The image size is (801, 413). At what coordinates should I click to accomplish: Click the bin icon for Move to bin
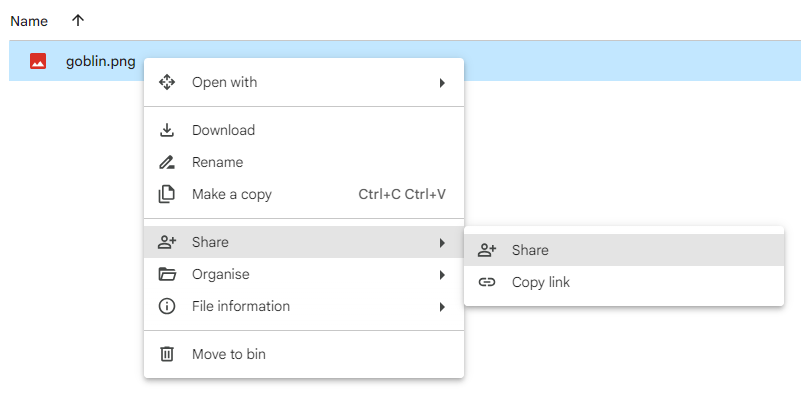tap(167, 354)
